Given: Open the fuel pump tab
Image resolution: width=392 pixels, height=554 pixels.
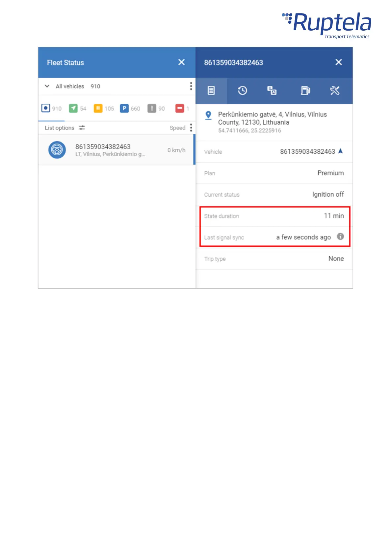Looking at the screenshot, I should coord(305,90).
